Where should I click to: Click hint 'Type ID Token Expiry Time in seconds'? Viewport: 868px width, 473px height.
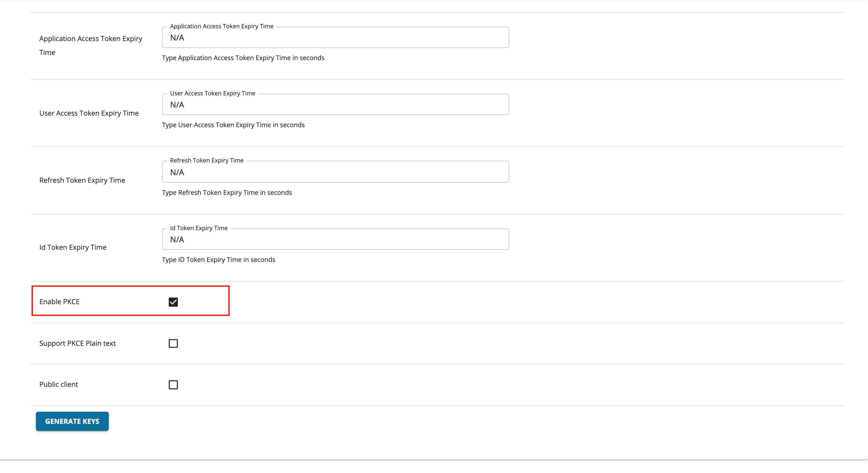[x=218, y=260]
